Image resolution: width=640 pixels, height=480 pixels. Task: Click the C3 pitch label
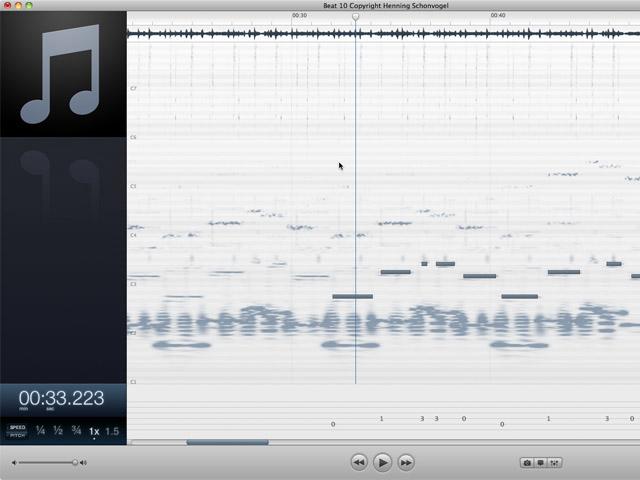pyautogui.click(x=133, y=284)
